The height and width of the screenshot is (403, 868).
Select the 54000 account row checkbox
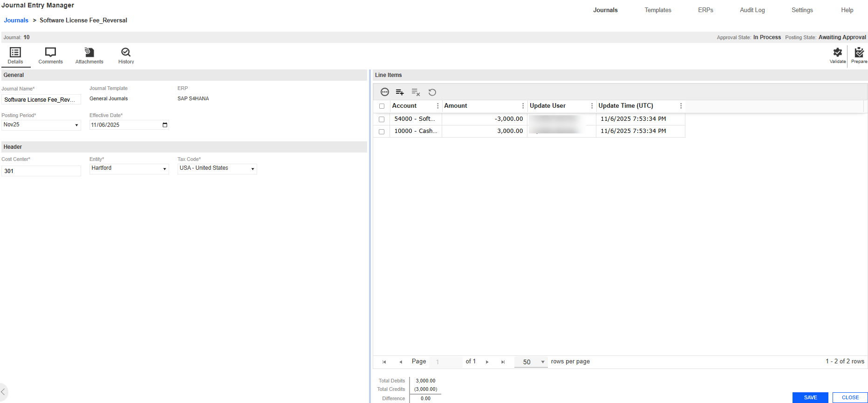click(x=382, y=119)
